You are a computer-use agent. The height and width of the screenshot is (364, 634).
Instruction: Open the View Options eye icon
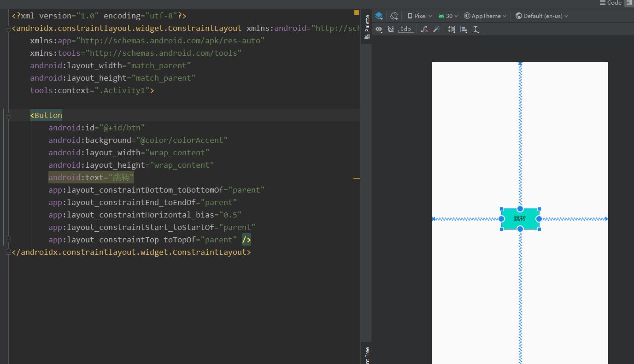point(379,29)
